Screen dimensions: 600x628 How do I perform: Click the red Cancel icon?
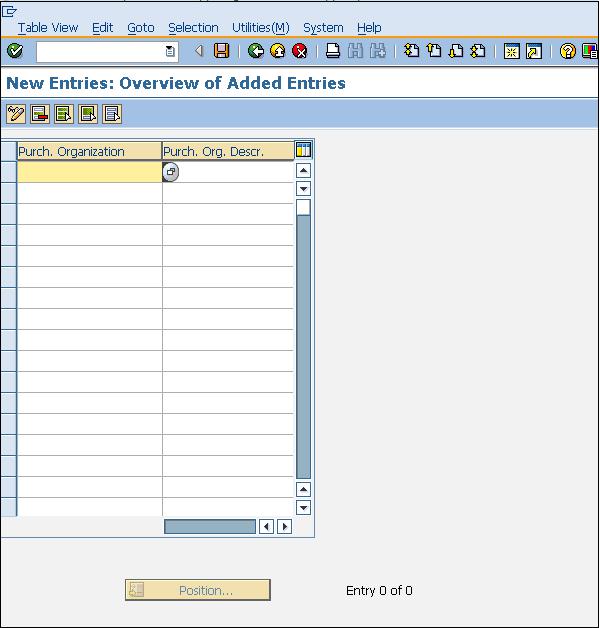click(x=299, y=51)
